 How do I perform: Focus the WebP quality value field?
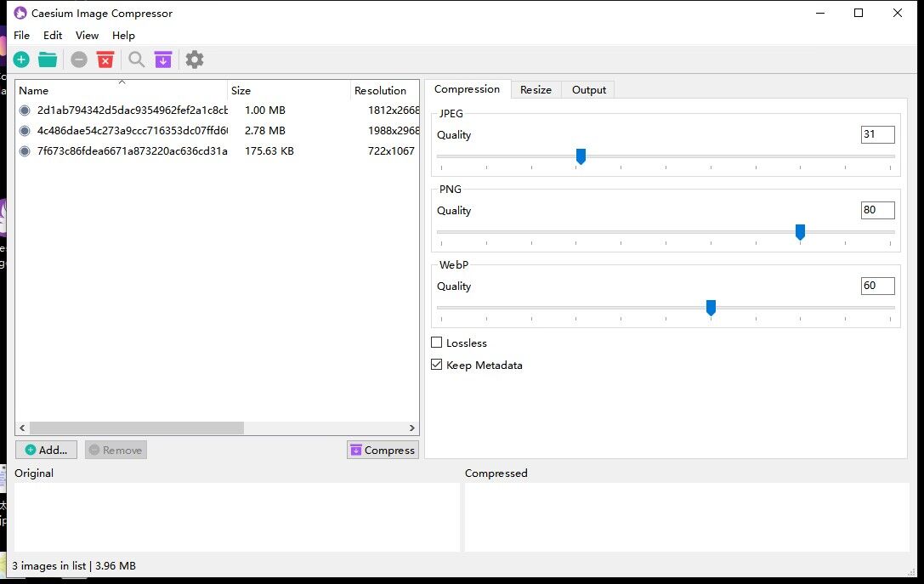click(x=877, y=286)
